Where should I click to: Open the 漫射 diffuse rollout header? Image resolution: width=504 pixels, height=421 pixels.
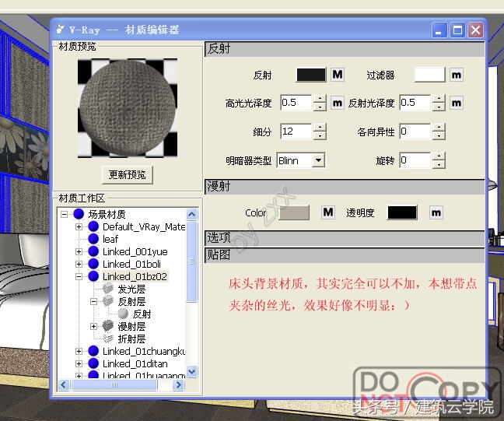point(345,187)
